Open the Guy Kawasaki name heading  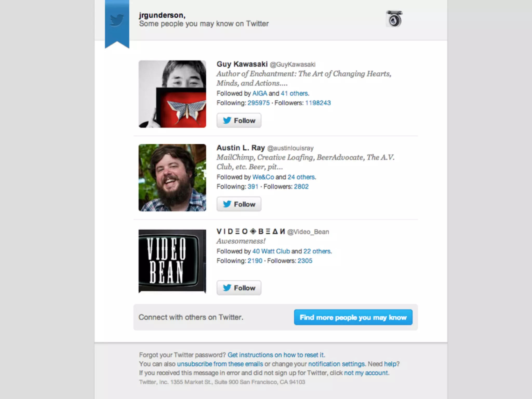(242, 64)
